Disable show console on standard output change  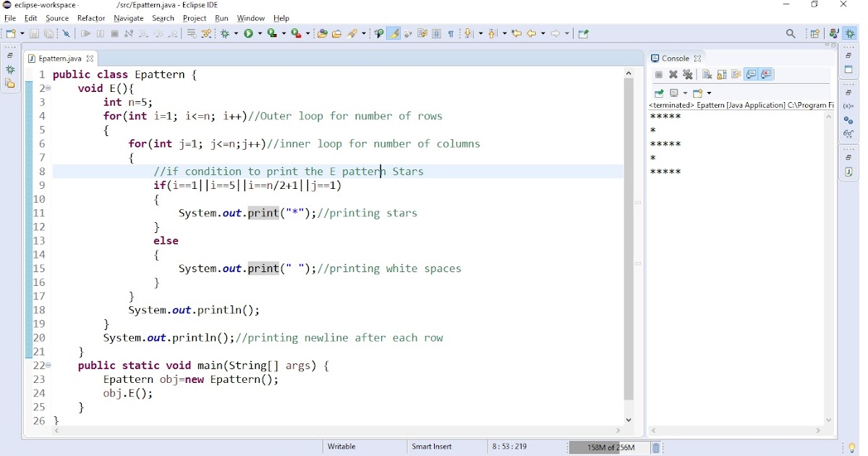751,74
